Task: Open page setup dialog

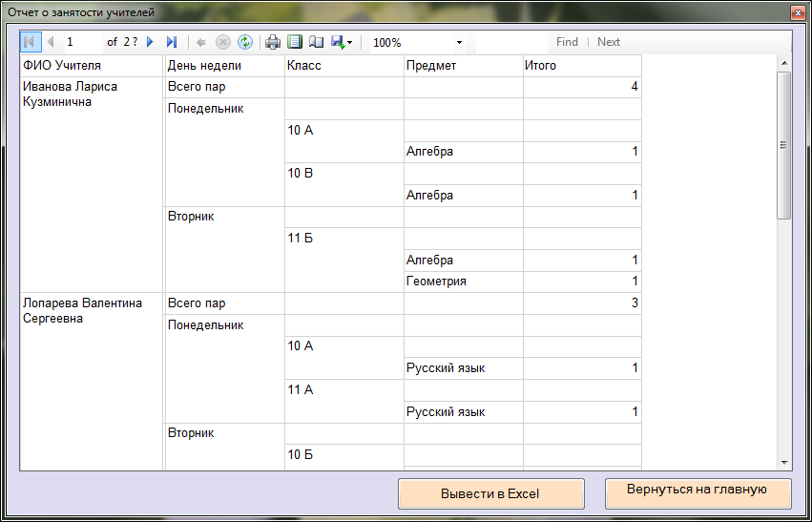Action: click(x=316, y=42)
